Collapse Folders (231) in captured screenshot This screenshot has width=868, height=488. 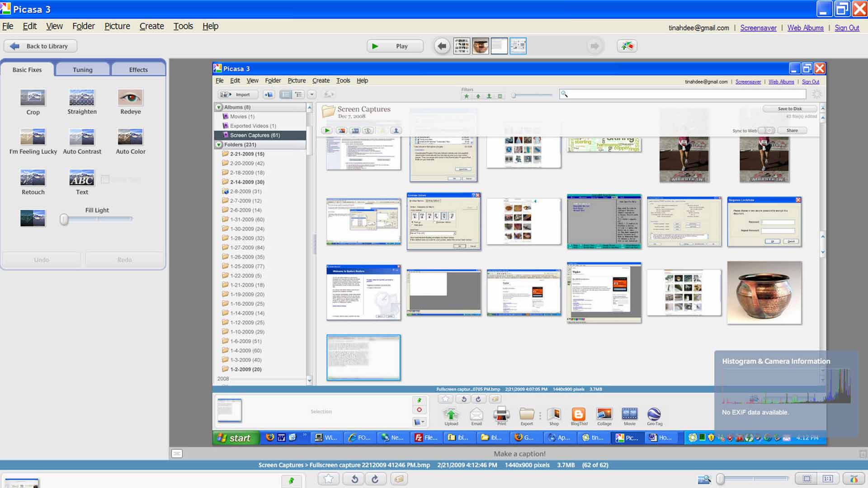pos(219,145)
